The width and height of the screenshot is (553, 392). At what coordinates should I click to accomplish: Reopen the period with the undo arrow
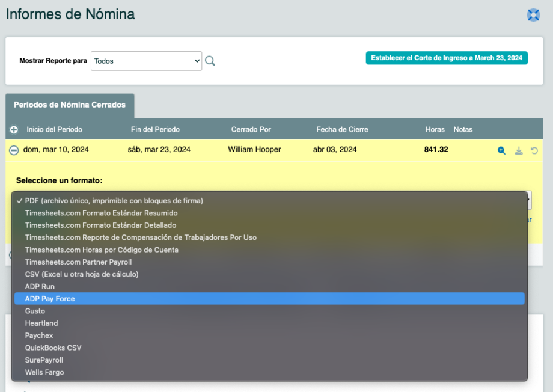point(534,151)
